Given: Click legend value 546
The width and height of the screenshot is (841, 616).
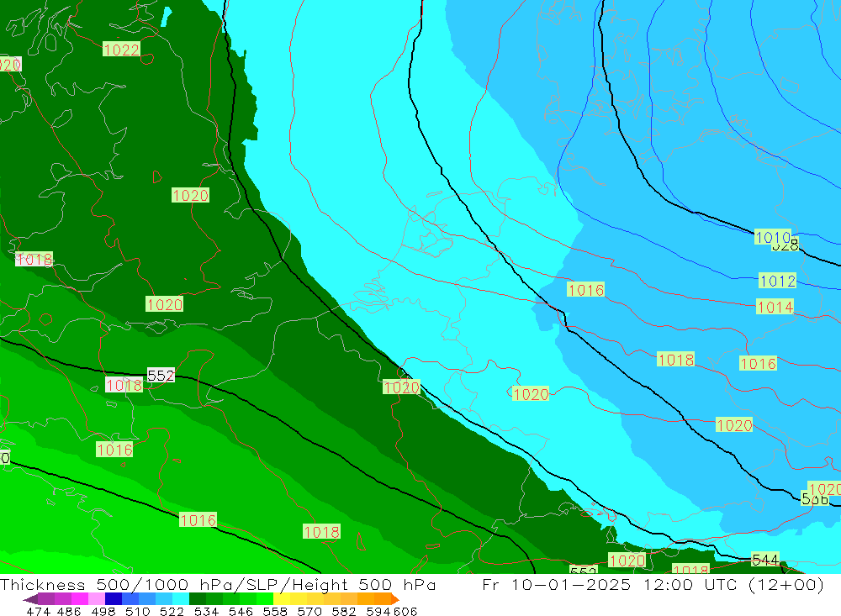Looking at the screenshot, I should [x=241, y=611].
